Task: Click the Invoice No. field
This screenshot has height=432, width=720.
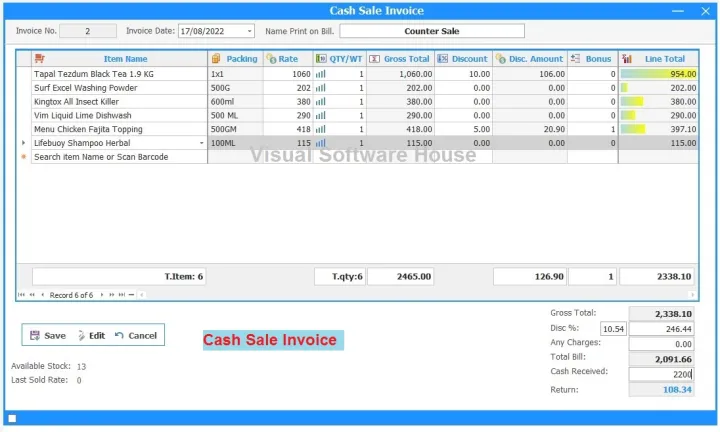Action: [88, 31]
